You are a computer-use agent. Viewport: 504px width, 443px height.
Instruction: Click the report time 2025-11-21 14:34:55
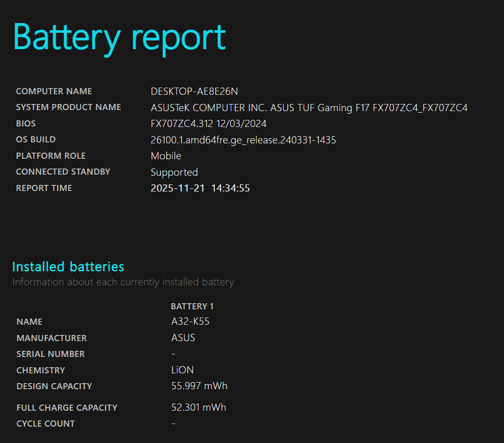200,188
